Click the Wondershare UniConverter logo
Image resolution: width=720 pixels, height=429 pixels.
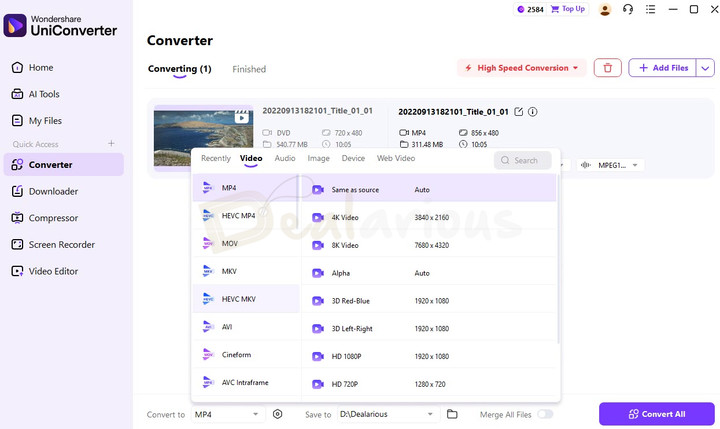tap(60, 25)
